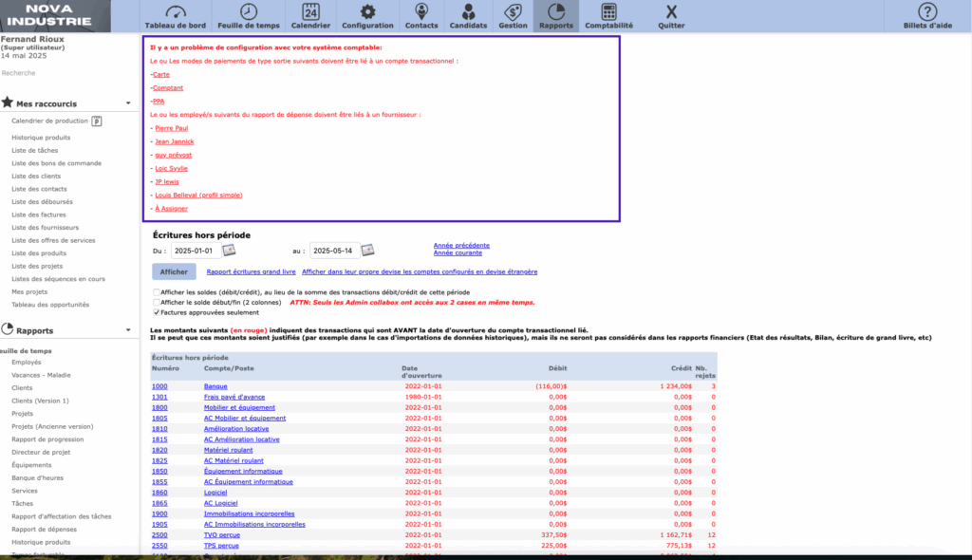
Task: Click the Année précédente link
Action: 461,245
